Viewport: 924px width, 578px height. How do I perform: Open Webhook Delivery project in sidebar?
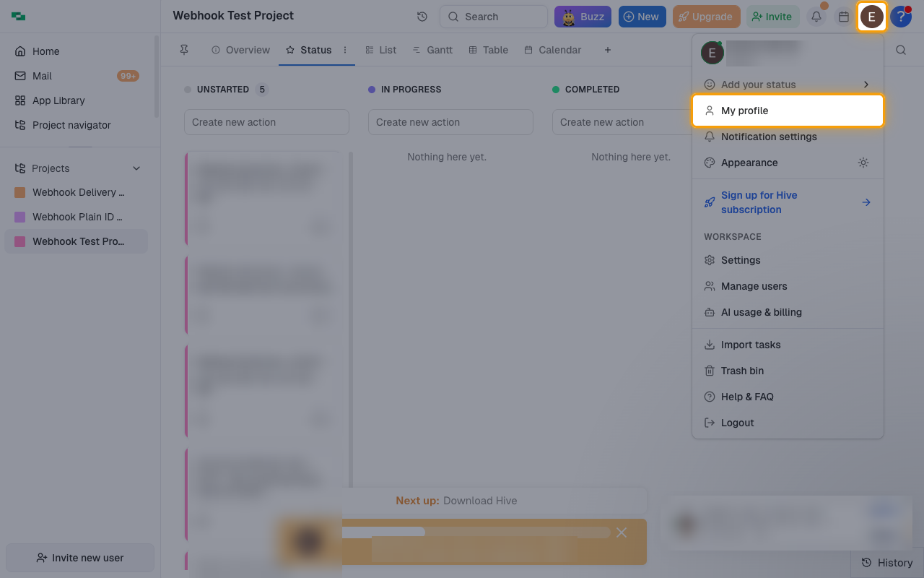[77, 192]
